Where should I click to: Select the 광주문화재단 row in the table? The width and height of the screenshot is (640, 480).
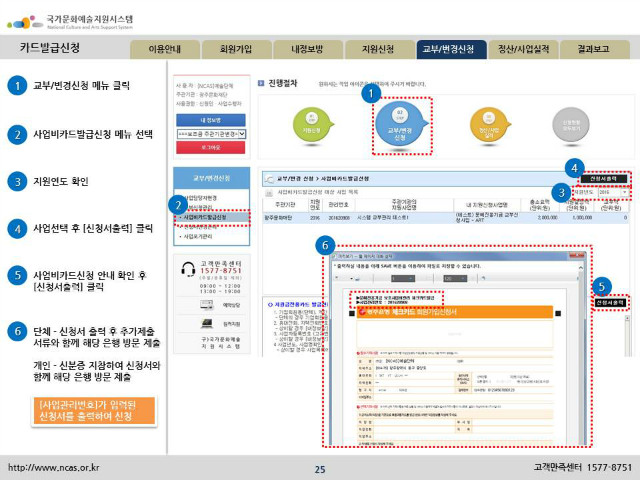(x=445, y=218)
